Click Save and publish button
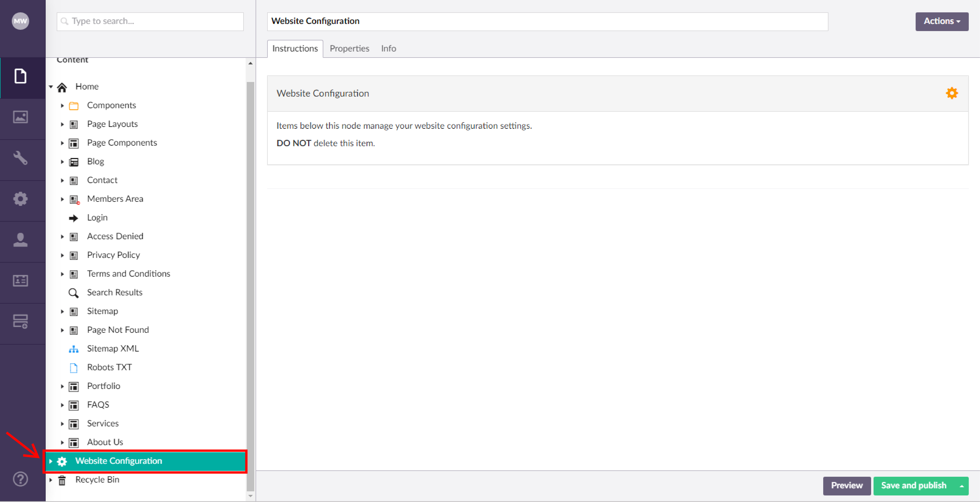This screenshot has height=502, width=980. pos(913,486)
